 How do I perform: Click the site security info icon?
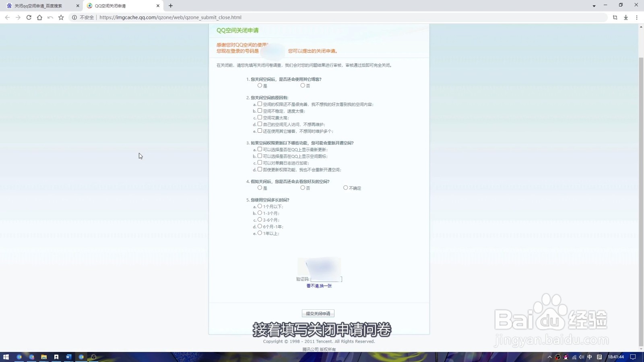pyautogui.click(x=74, y=17)
